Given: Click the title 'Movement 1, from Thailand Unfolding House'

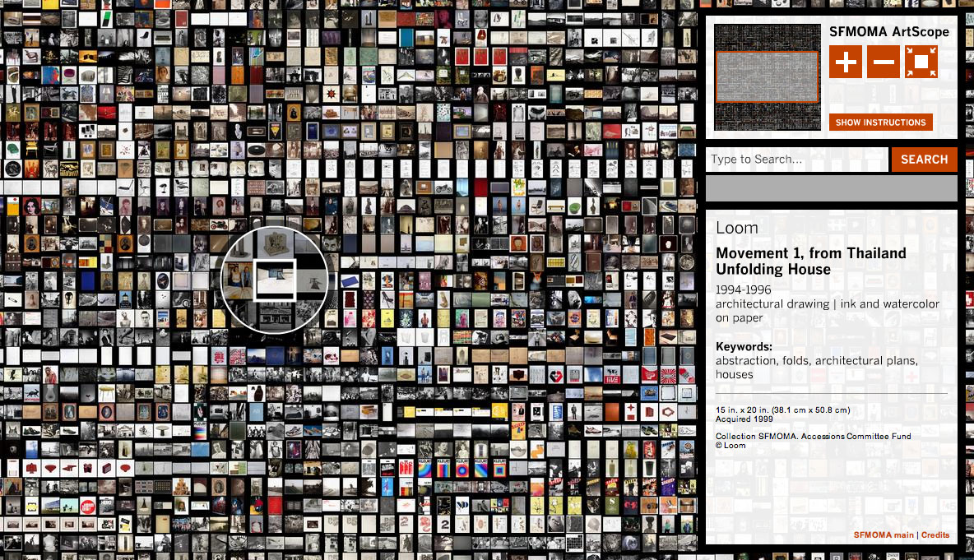Looking at the screenshot, I should point(812,261).
